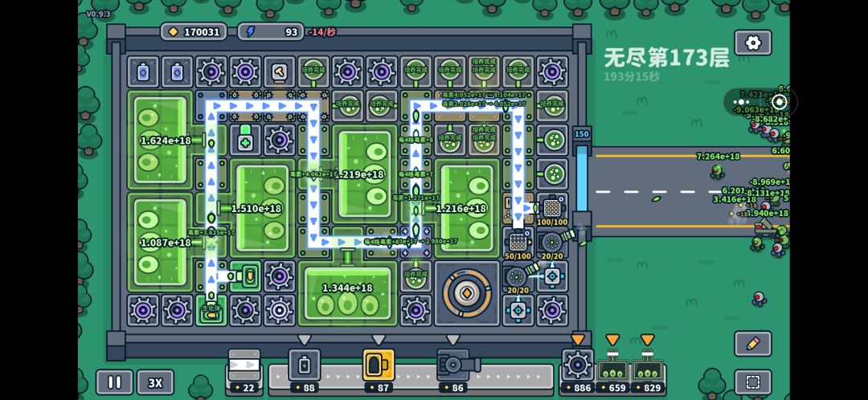Select the spore tank costing 659
Image resolution: width=868 pixels, height=400 pixels.
pos(612,373)
